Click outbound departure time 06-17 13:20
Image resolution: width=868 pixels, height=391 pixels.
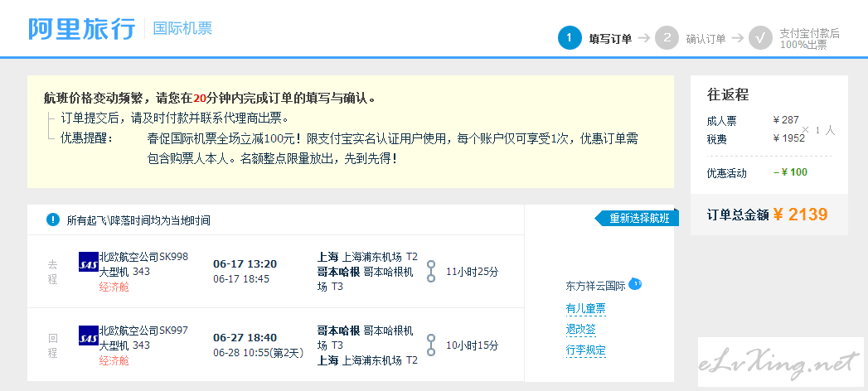pyautogui.click(x=245, y=263)
